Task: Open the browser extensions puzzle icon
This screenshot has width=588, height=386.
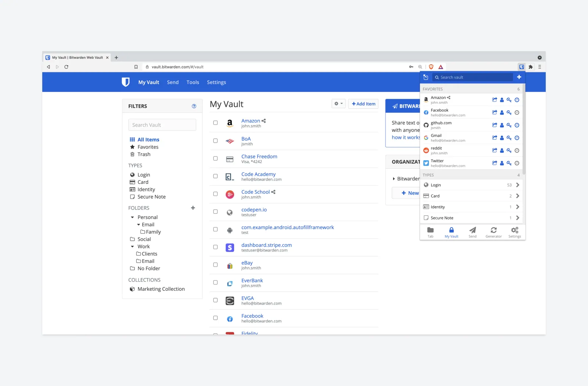Action: (531, 67)
